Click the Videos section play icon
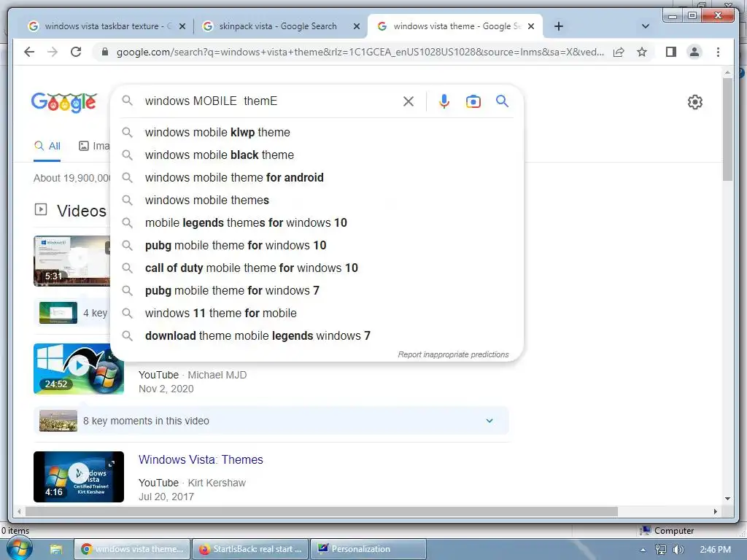 [41, 209]
